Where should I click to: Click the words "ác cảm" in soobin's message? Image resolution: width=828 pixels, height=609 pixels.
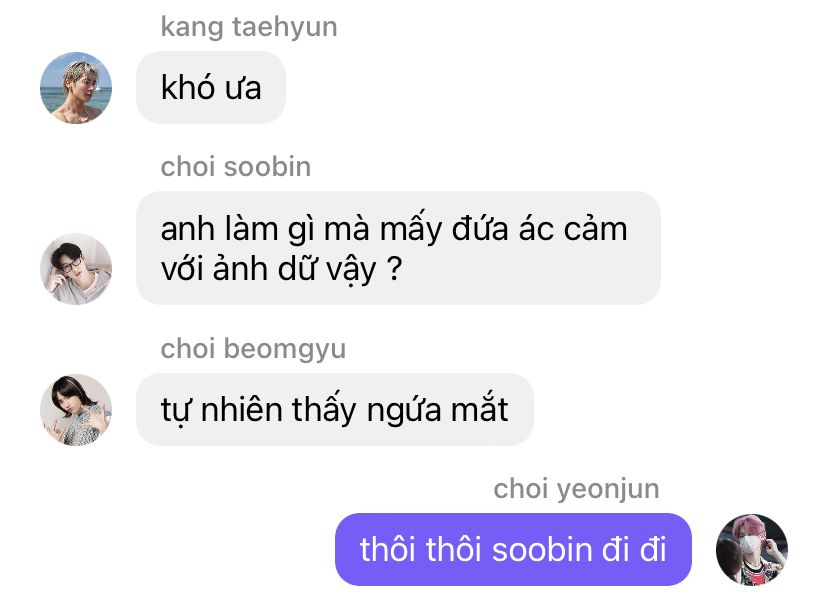[573, 229]
